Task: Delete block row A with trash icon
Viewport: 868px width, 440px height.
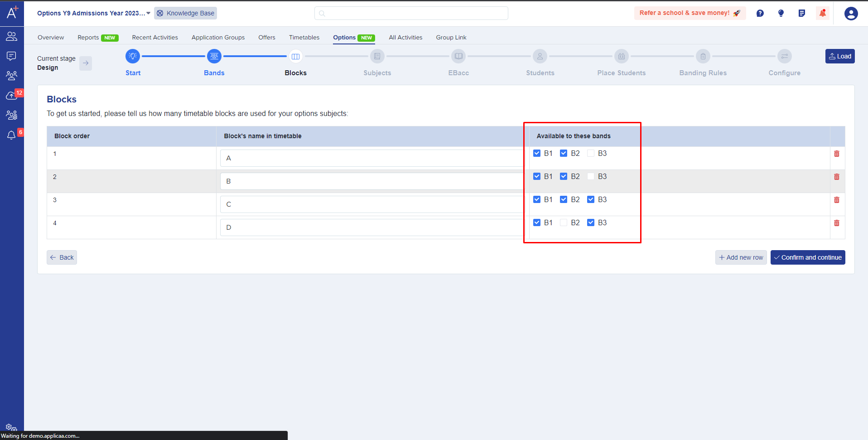Action: tap(837, 154)
